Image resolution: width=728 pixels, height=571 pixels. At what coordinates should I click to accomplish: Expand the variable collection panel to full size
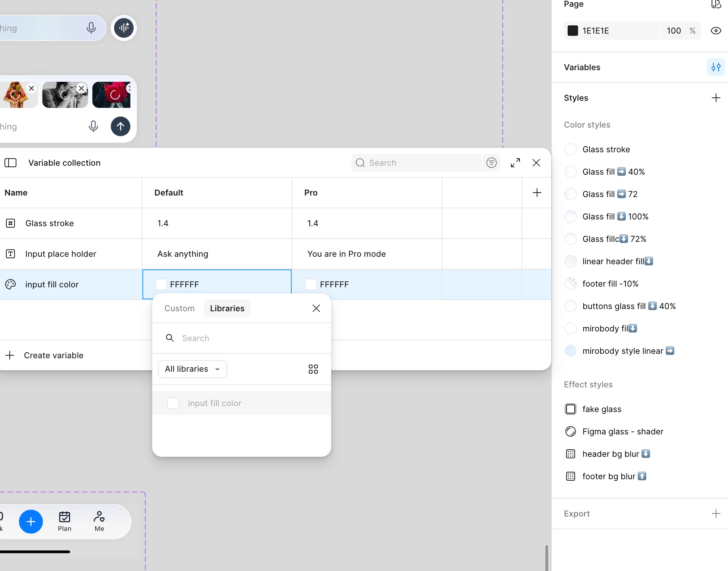515,163
